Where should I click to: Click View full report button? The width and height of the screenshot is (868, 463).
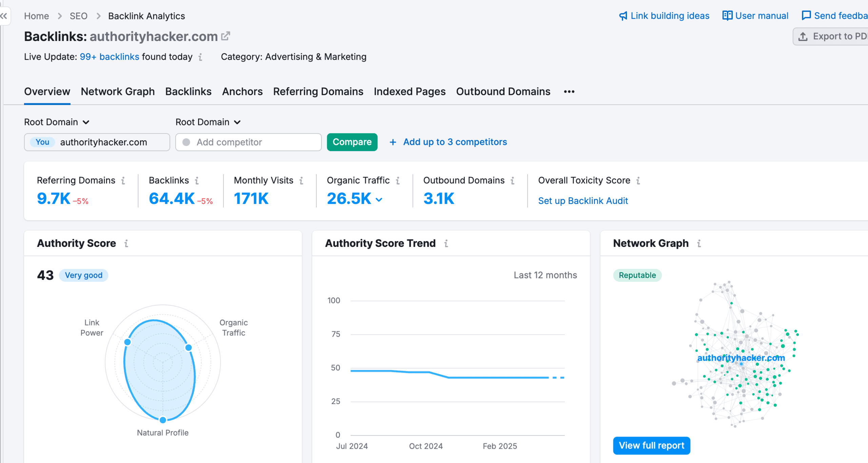(x=651, y=445)
